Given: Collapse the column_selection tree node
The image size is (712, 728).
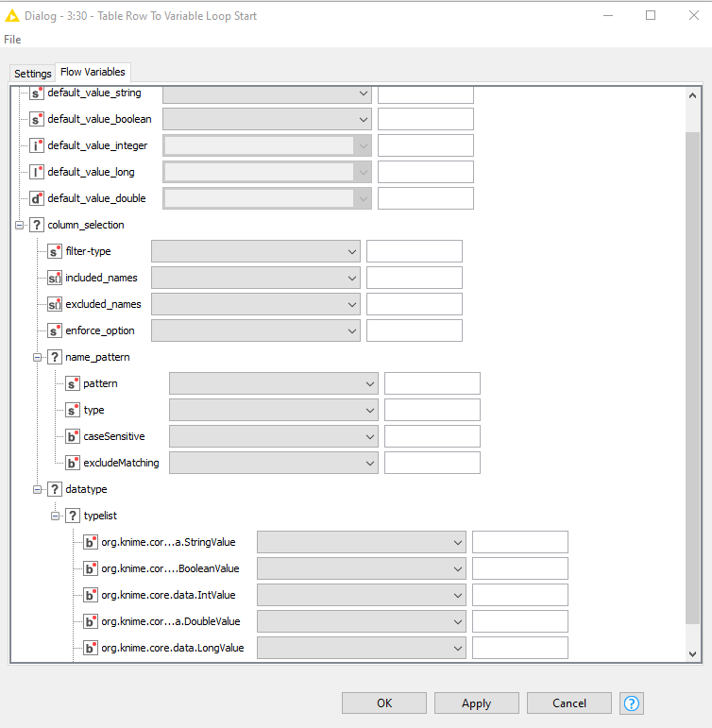Looking at the screenshot, I should point(19,225).
